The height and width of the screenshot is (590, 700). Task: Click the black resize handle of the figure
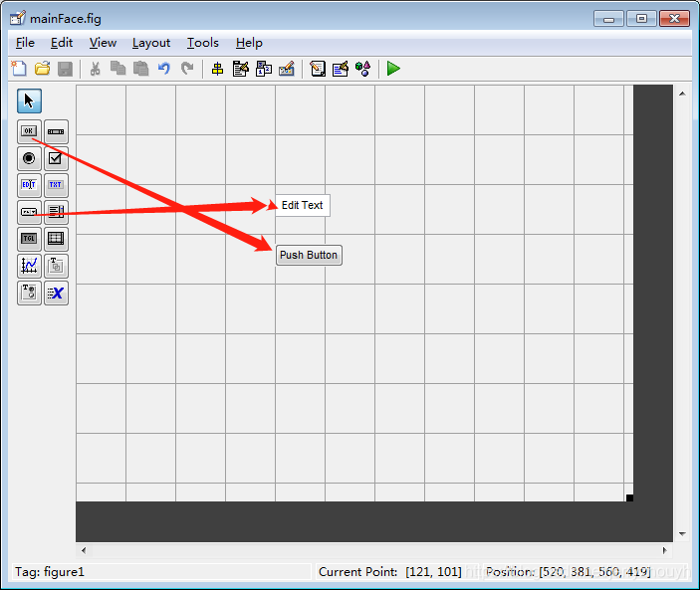point(629,497)
